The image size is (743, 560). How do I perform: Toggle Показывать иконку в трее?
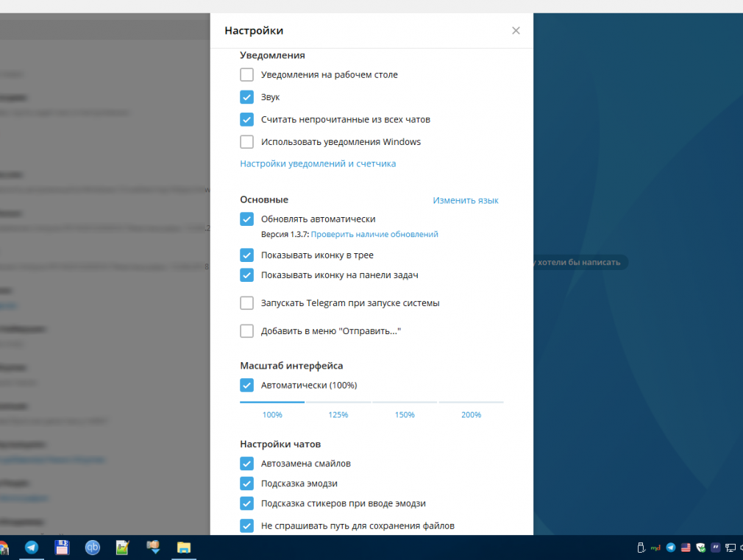[247, 255]
